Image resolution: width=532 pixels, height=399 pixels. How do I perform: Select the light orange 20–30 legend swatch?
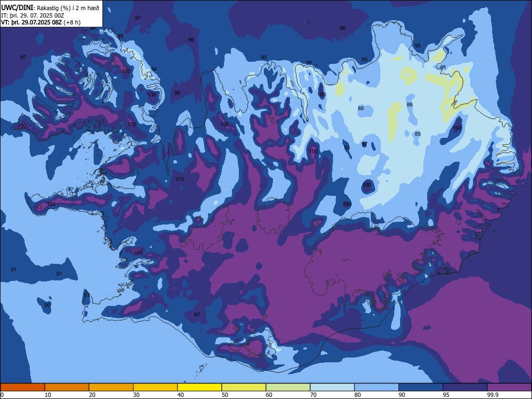[111, 387]
